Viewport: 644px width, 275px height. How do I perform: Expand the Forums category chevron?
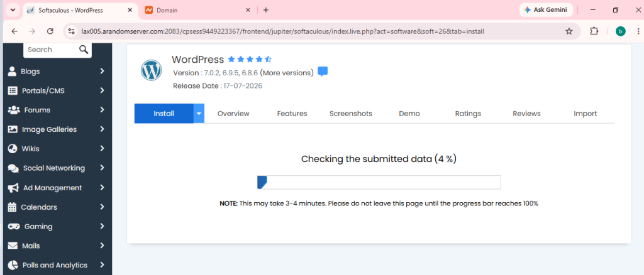(x=103, y=110)
